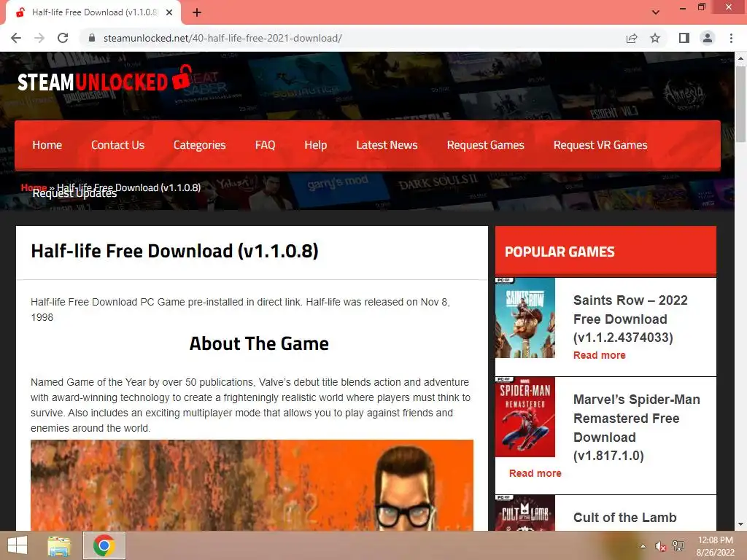The width and height of the screenshot is (747, 560).
Task: Open the Contact Us page
Action: click(117, 145)
